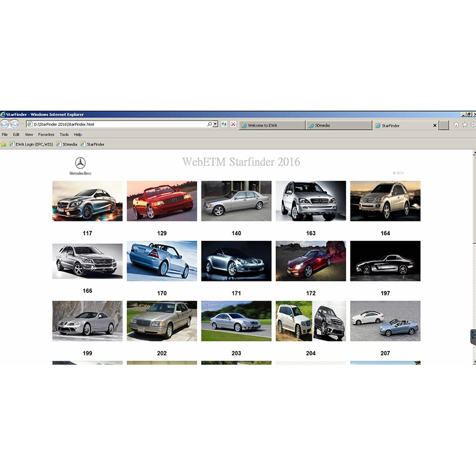476x476 pixels.
Task: Click the 171 model label
Action: coord(236,293)
